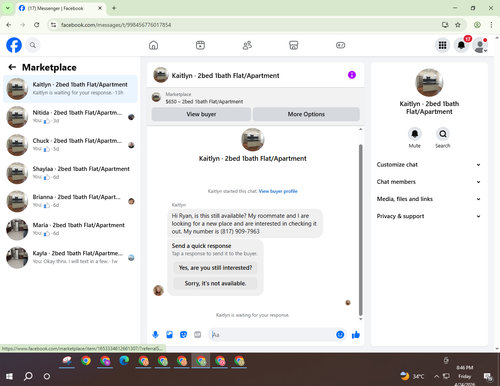Open the emoji picker
This screenshot has height=386, width=500.
340,334
